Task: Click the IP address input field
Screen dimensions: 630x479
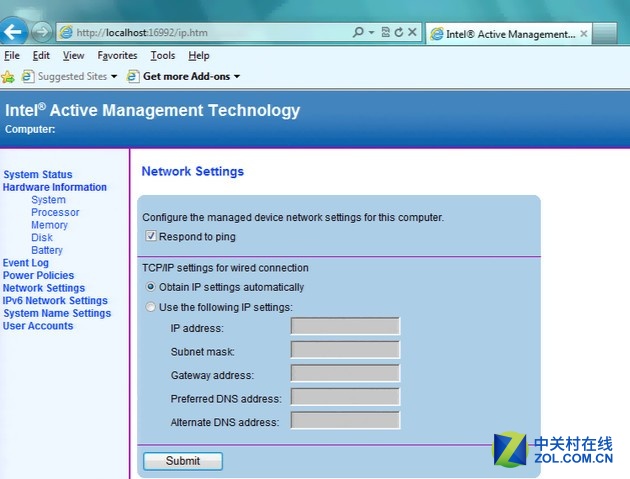Action: (x=345, y=326)
